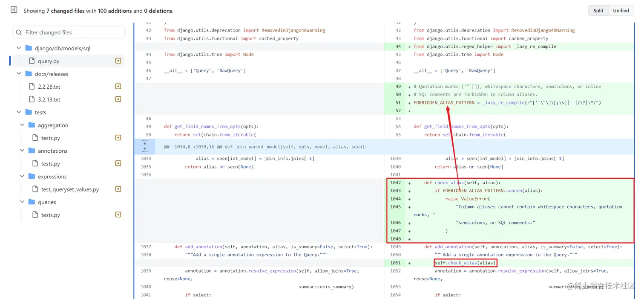Image resolution: width=644 pixels, height=299 pixels.
Task: Open tests.py under aggregation
Action: click(x=51, y=138)
